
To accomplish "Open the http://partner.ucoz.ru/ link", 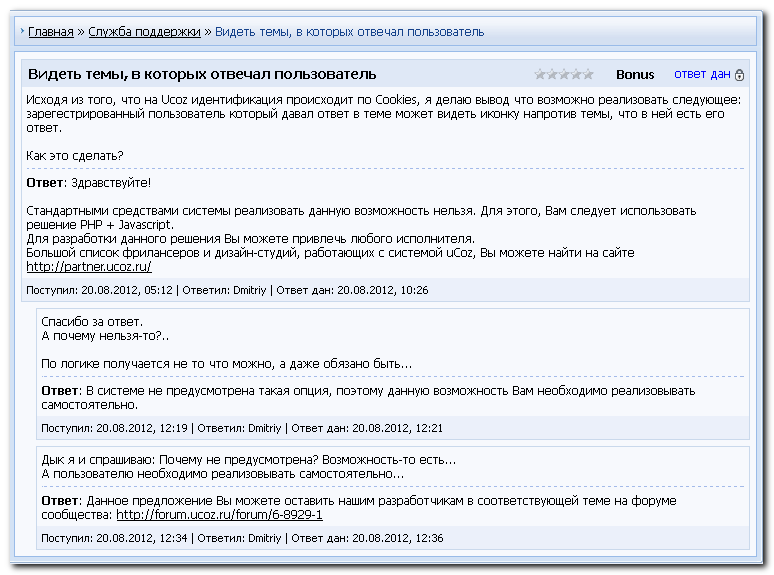I will tap(89, 267).
